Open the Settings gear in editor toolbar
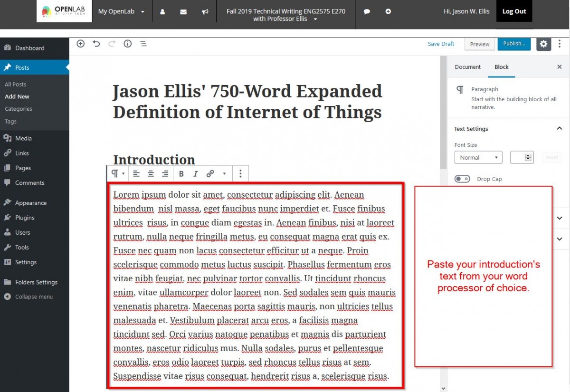The height and width of the screenshot is (392, 570). pos(543,44)
